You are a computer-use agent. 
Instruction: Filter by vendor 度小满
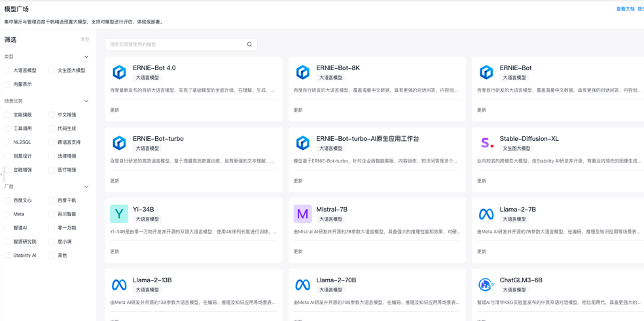tap(52, 241)
